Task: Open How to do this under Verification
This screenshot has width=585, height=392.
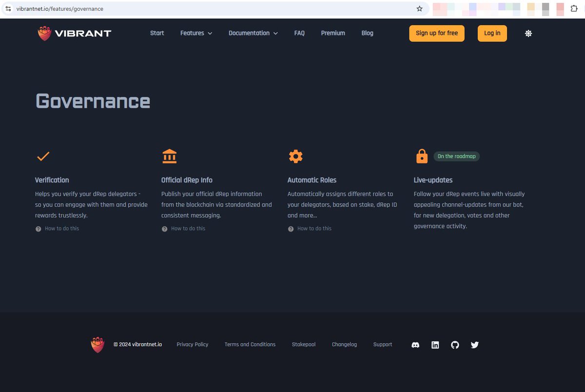Action: pos(62,228)
